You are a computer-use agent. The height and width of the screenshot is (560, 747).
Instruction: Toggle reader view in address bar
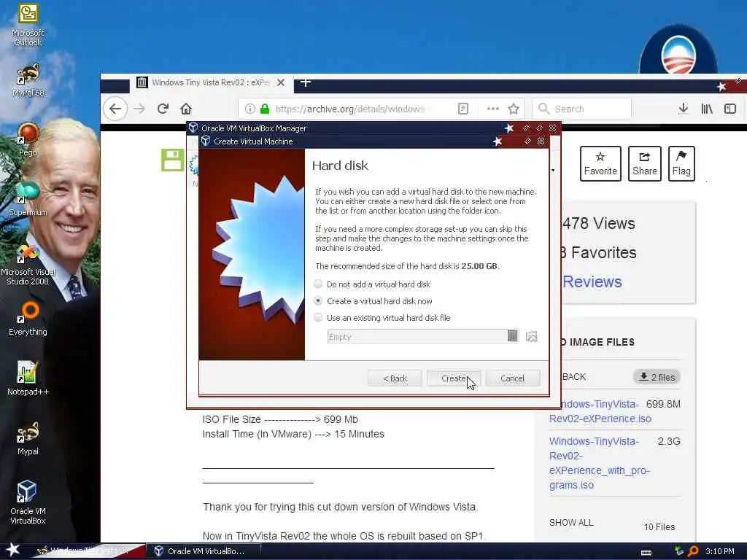click(x=463, y=109)
